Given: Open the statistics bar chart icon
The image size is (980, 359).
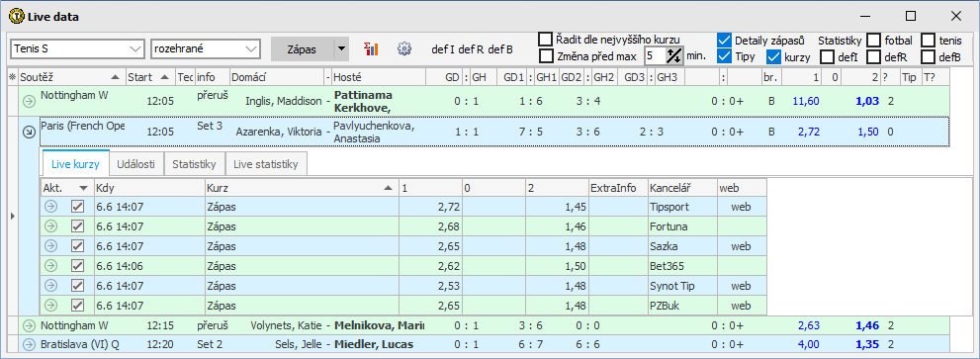Looking at the screenshot, I should click(x=371, y=48).
